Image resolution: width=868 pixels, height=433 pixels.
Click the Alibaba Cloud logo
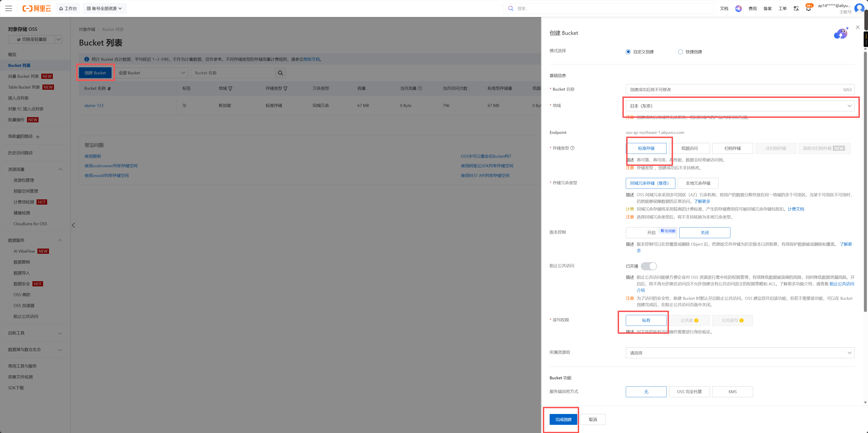click(36, 8)
